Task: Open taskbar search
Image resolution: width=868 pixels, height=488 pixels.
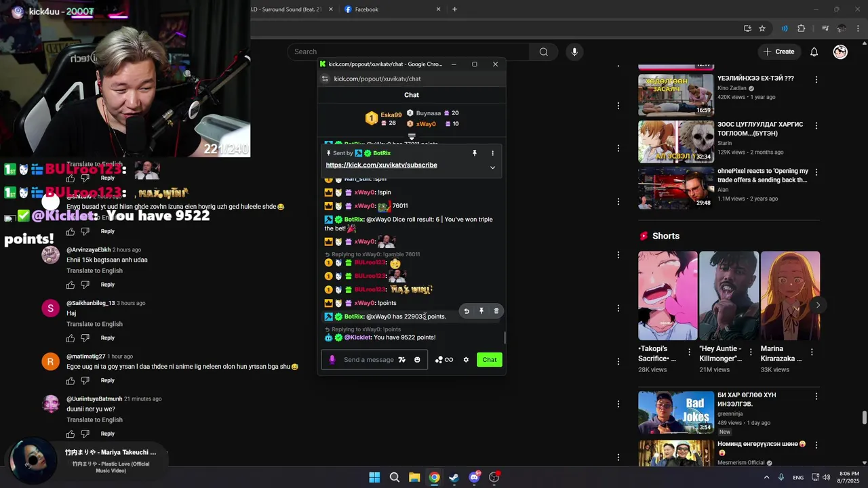Action: click(x=394, y=477)
